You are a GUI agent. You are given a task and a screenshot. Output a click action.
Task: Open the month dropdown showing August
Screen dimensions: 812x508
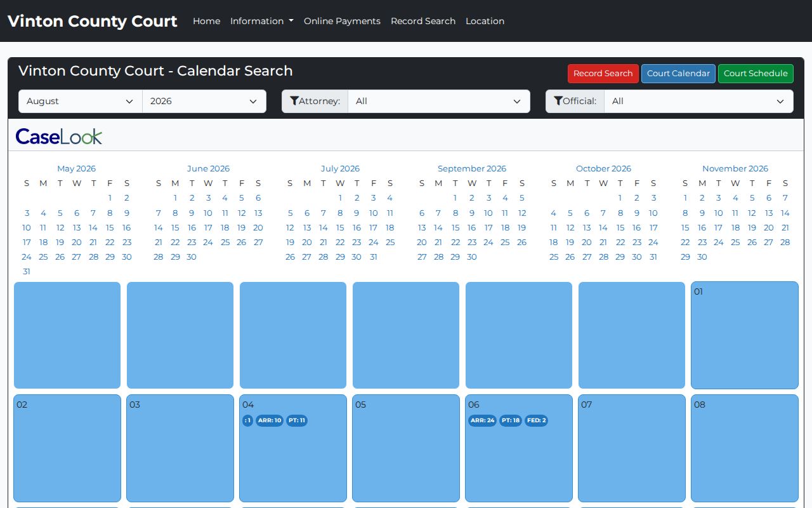tap(81, 101)
